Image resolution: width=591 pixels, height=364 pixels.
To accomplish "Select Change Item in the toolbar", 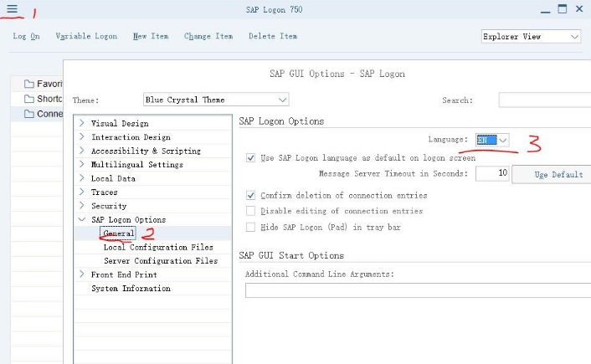I will point(208,36).
